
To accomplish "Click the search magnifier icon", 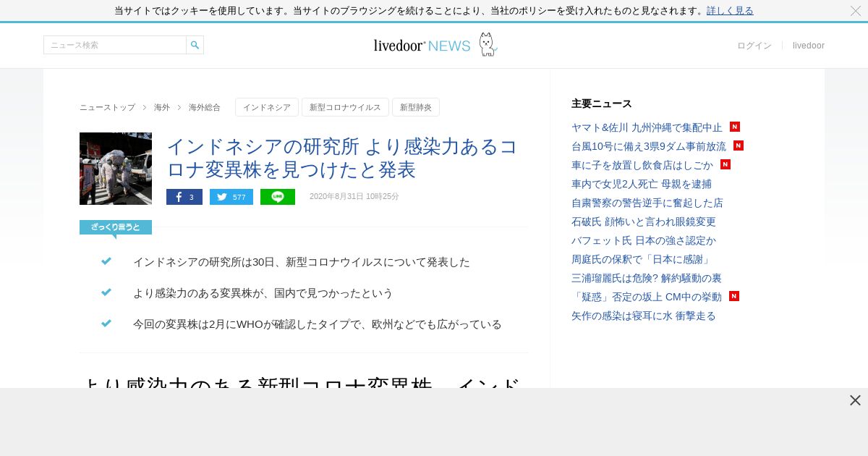I will click(195, 45).
